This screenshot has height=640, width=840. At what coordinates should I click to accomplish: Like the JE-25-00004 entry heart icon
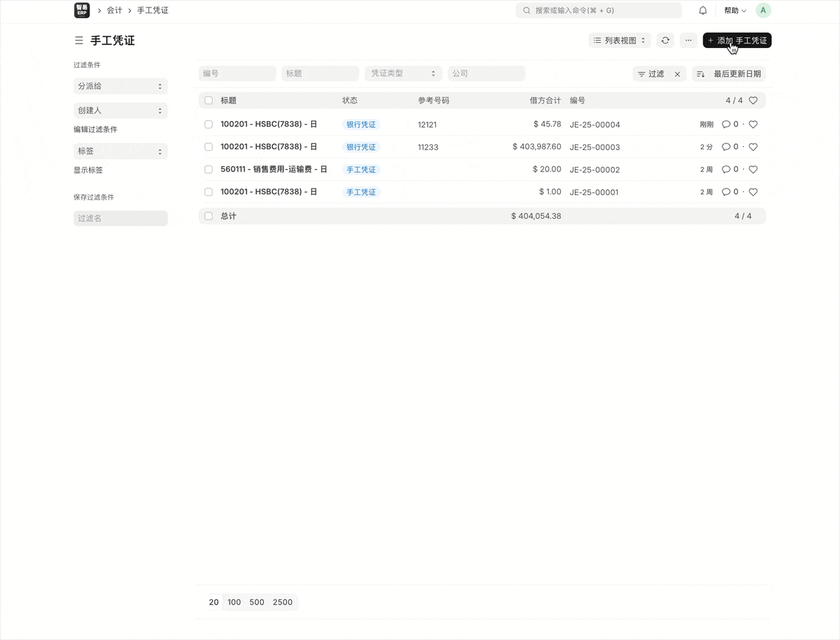(753, 125)
